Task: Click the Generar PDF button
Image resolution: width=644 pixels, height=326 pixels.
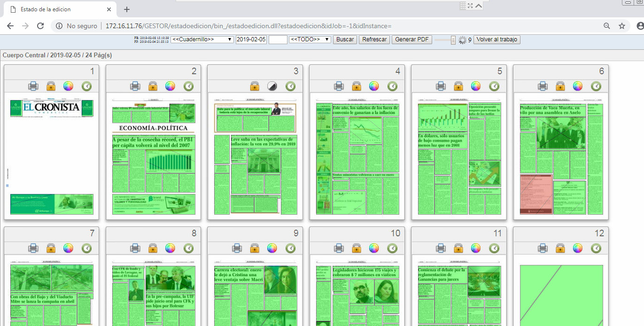Action: pos(412,39)
